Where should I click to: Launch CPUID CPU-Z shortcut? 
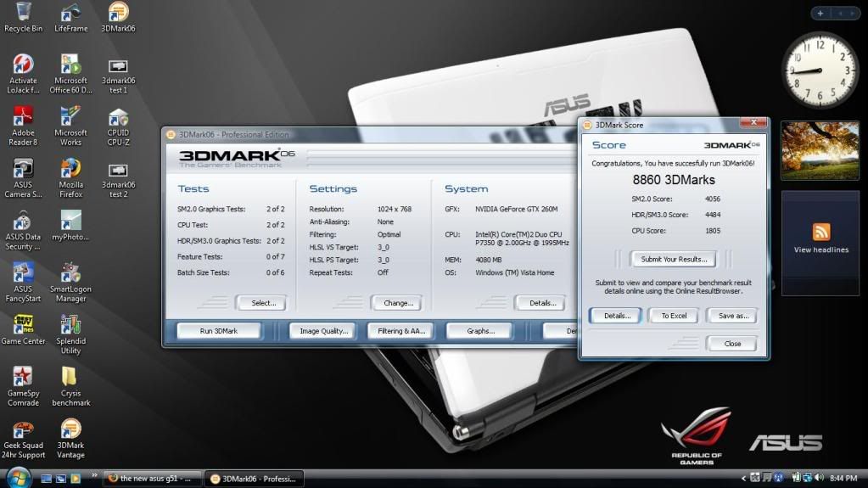click(x=118, y=126)
